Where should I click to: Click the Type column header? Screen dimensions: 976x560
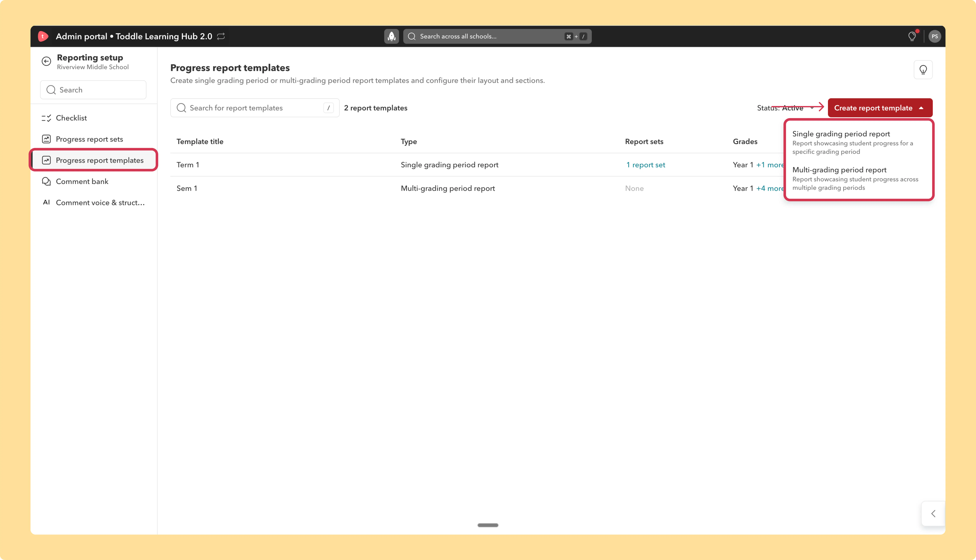click(409, 142)
